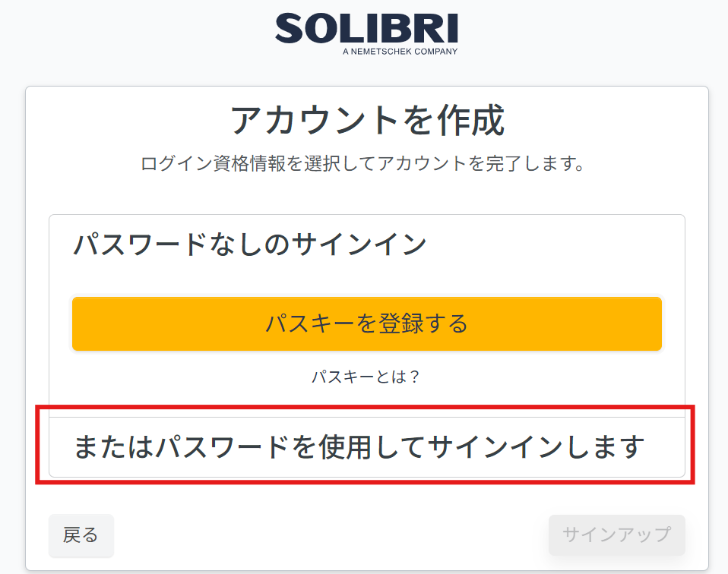Click the greyed-out サインアップ button
The height and width of the screenshot is (574, 728).
pos(616,535)
